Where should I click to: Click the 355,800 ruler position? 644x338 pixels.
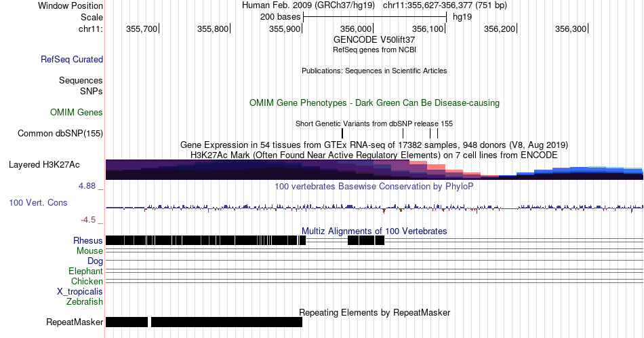coord(213,29)
